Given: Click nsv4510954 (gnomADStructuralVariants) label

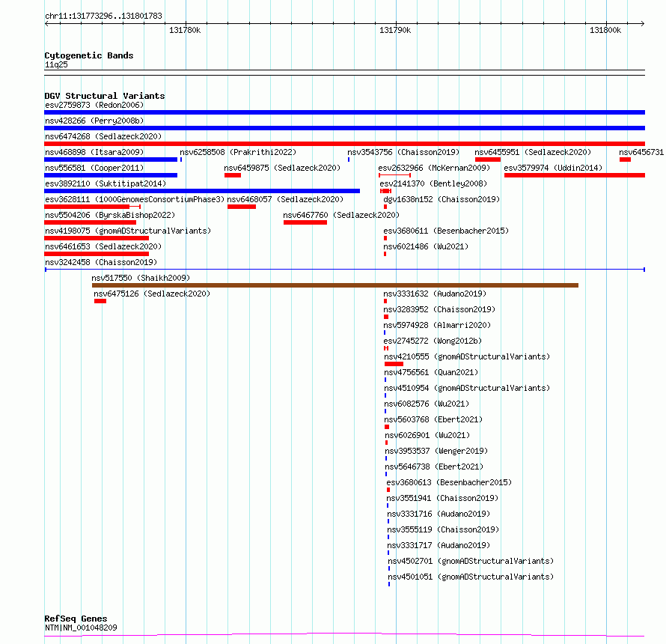Looking at the screenshot, I should coord(467,388).
